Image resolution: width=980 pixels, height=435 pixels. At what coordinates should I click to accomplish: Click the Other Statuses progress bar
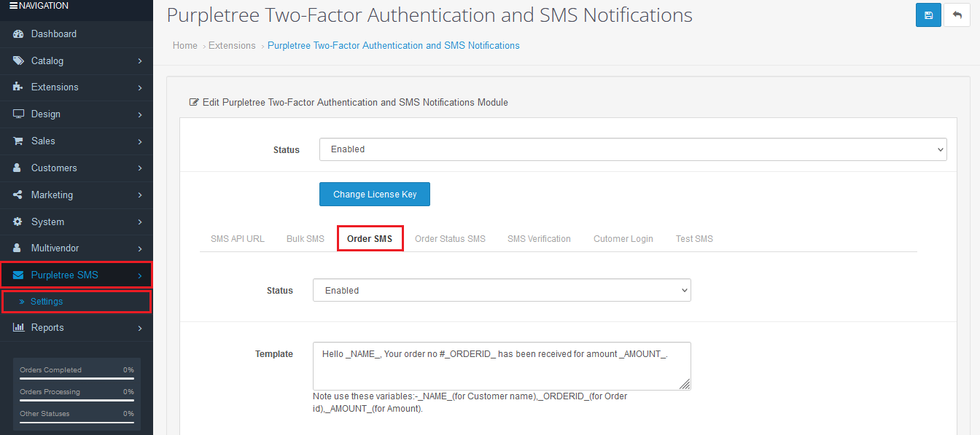pos(77,423)
